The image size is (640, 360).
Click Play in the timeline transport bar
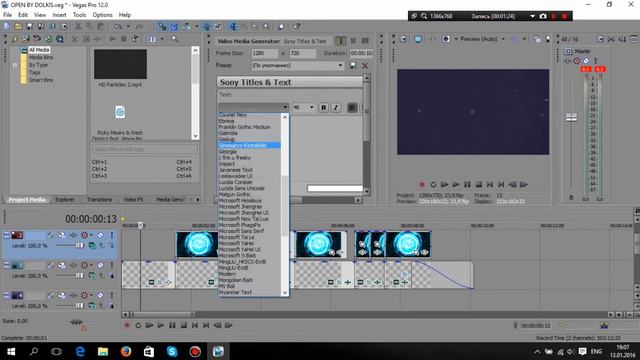click(x=161, y=325)
